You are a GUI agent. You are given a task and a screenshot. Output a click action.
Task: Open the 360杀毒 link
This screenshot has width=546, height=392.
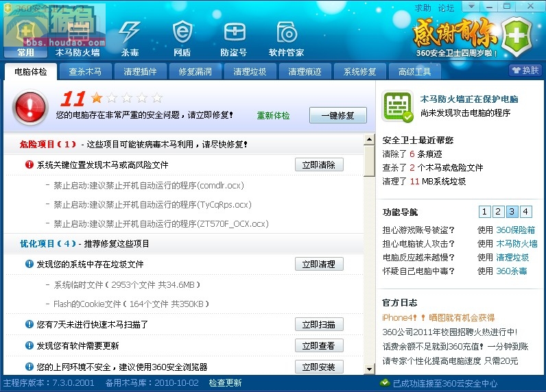[x=511, y=271]
